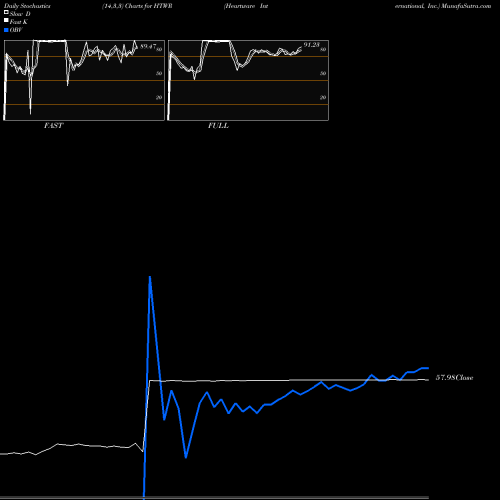Click the 'Daily Stochastics' title text
Image resolution: width=500 pixels, height=500 pixels.
(27, 6)
